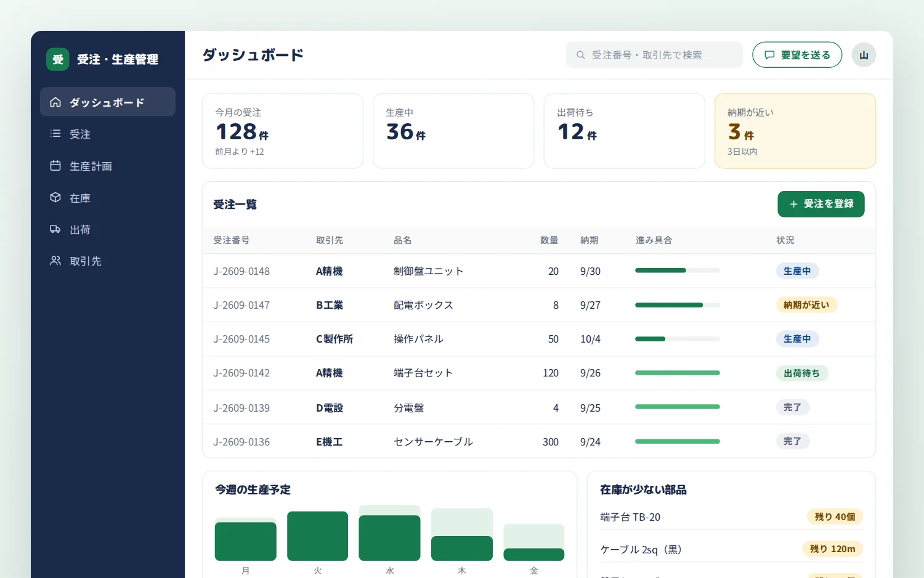Click the 残り 40個 badge for 端子台 TB-20
Image resolution: width=924 pixels, height=578 pixels.
click(x=835, y=517)
